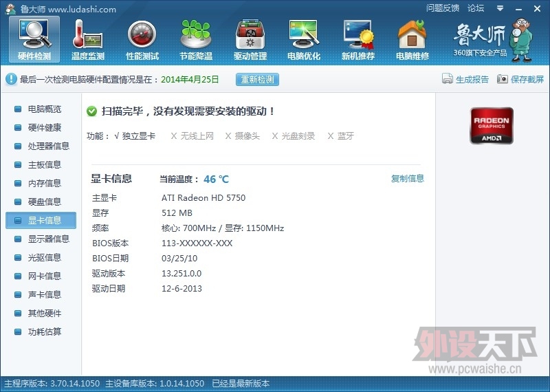Viewport: 550px width, 392px height.
Task: Click the 重新检测 re-detect button
Action: pyautogui.click(x=257, y=79)
